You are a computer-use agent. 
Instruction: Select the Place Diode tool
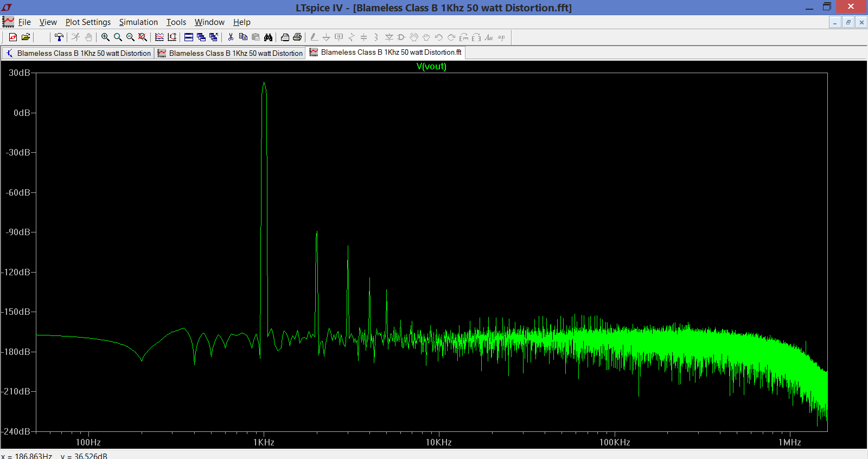click(x=389, y=37)
